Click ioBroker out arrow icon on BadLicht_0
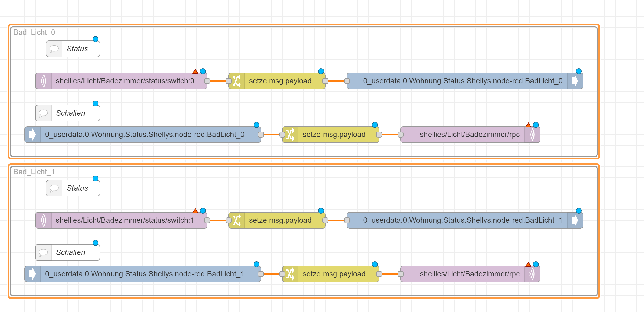 point(575,81)
